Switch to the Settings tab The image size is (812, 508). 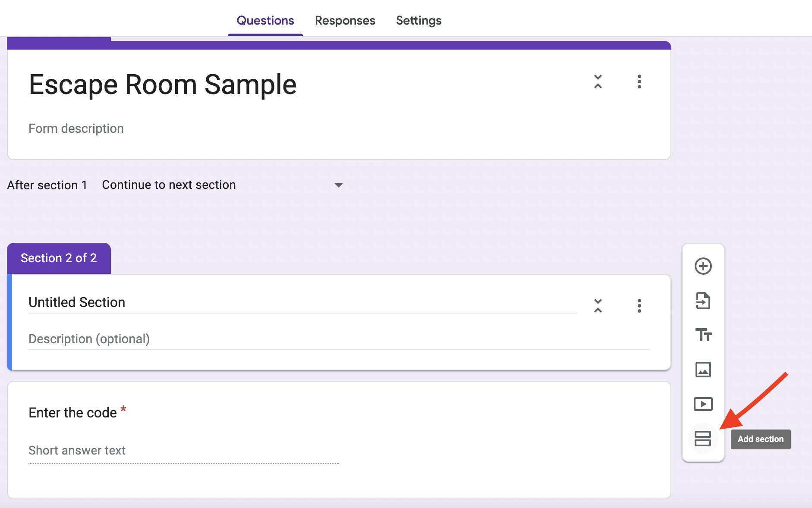[x=419, y=20]
